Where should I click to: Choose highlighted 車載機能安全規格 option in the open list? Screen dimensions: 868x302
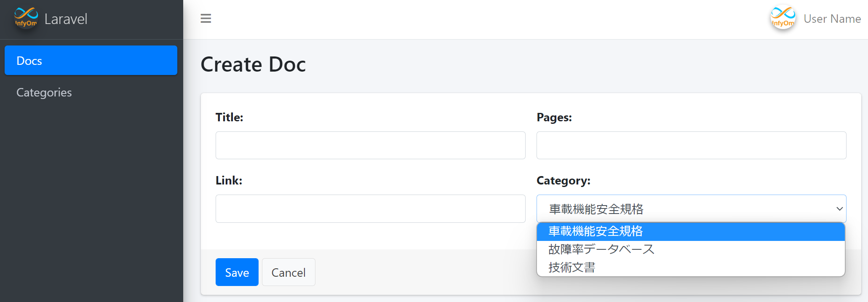[596, 231]
